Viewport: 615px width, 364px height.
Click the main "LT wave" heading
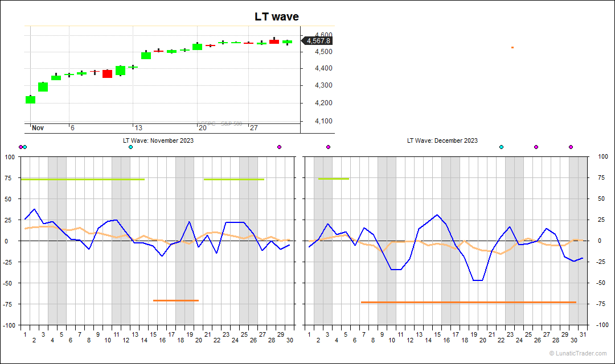276,17
